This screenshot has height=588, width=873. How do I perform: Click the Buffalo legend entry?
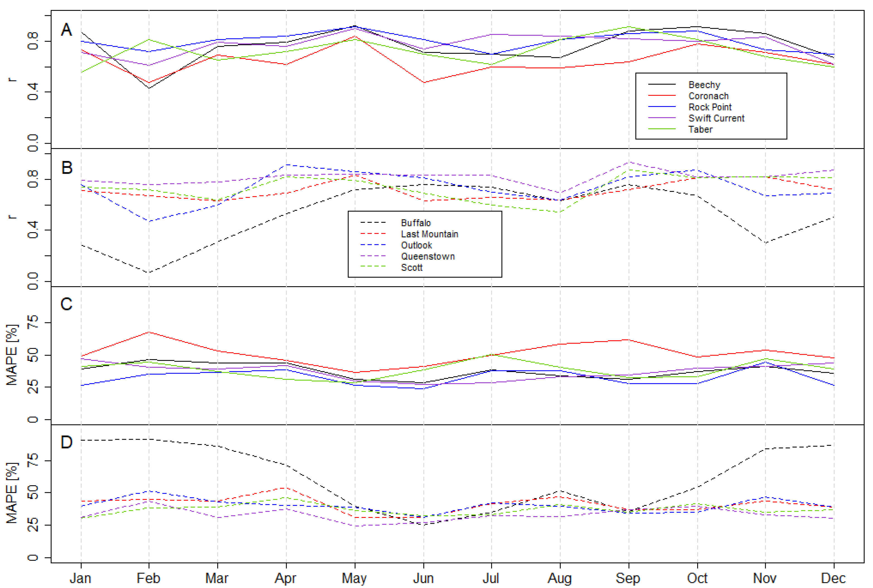tap(416, 223)
